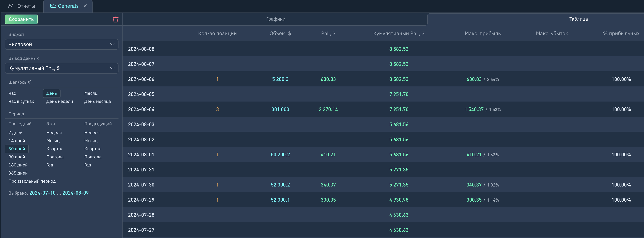
Task: Open the Кумулятивный PnL output dropdown
Action: (61, 68)
